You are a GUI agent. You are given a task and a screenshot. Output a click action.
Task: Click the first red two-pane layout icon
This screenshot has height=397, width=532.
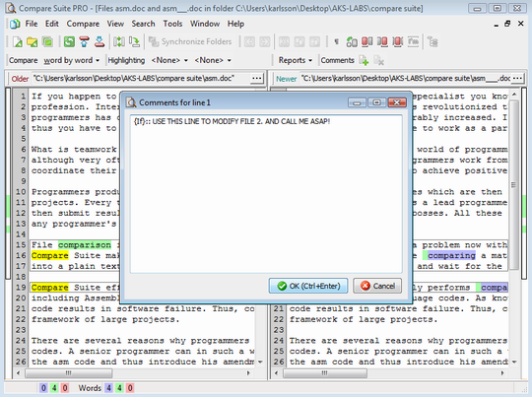(367, 41)
